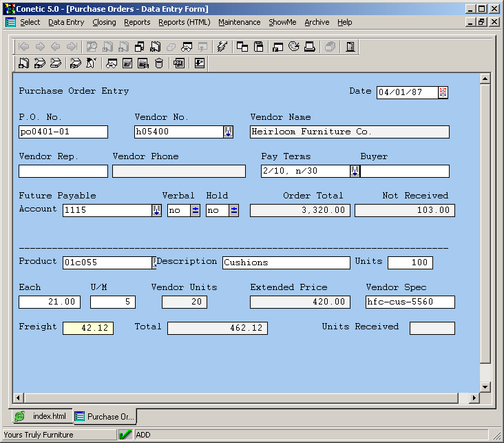This screenshot has height=443, width=504.
Task: Click the PDF export toolbar icon
Action: click(179, 63)
